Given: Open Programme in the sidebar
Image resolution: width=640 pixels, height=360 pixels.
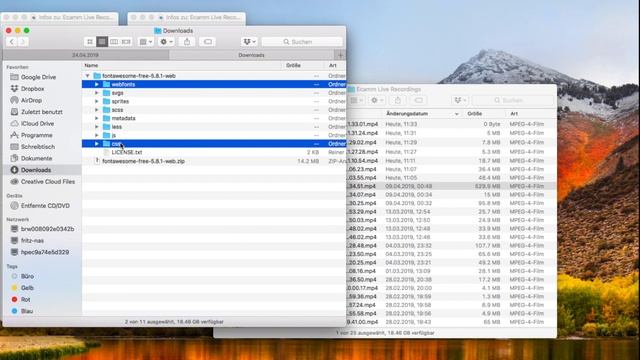Looking at the screenshot, I should 36,135.
